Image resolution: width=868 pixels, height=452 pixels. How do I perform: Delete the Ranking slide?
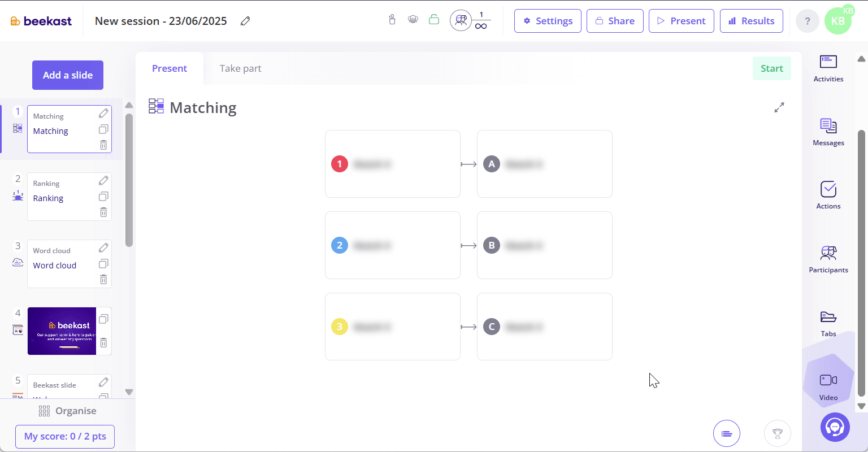click(x=103, y=212)
